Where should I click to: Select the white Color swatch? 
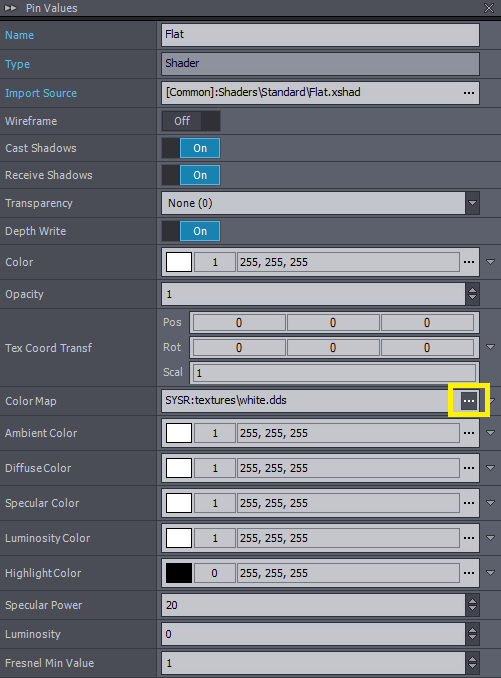179,262
